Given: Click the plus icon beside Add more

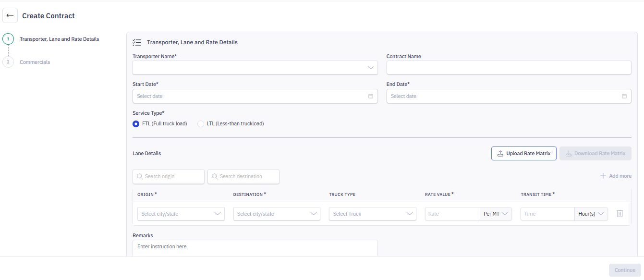Looking at the screenshot, I should (603, 176).
